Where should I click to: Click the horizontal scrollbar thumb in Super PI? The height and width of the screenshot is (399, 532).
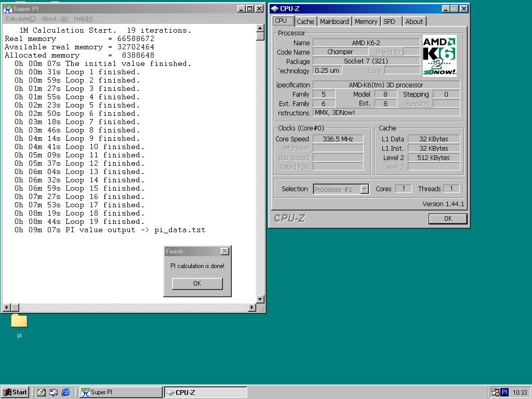click(x=15, y=308)
